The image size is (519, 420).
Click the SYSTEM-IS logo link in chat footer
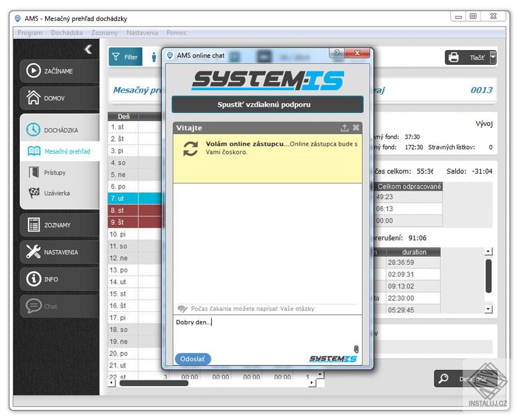[333, 359]
